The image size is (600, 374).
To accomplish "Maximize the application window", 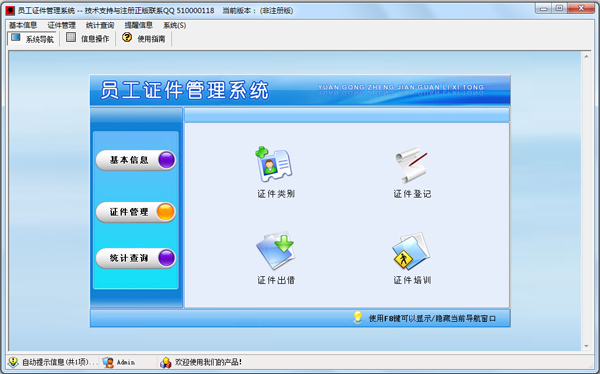I will [559, 8].
